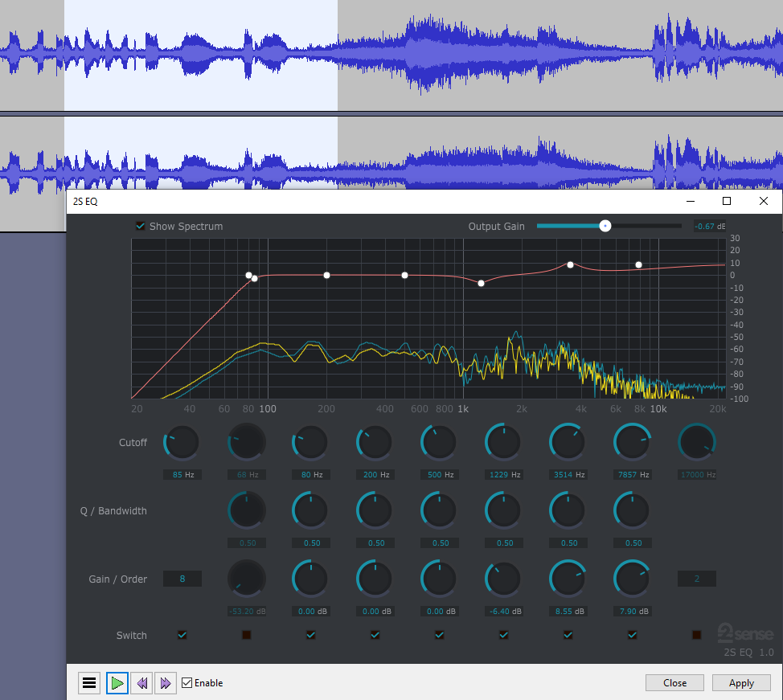Click the 85 Hz high-pass cutoff knob
783x700 pixels.
[x=182, y=442]
